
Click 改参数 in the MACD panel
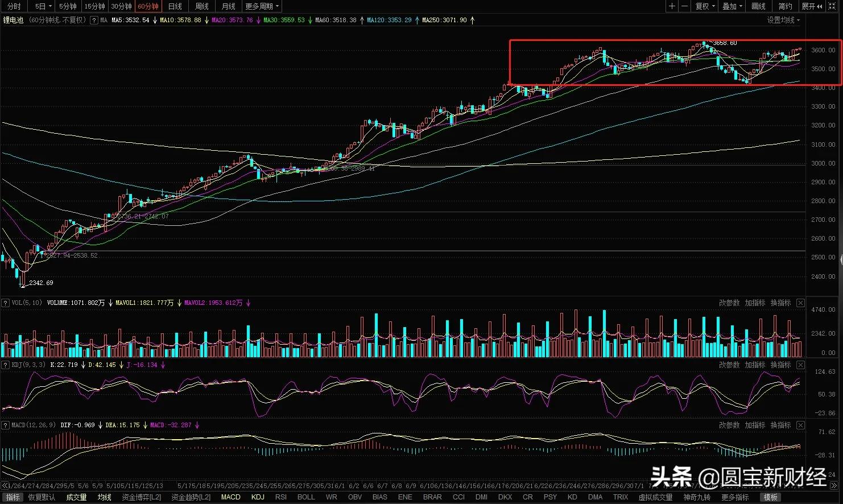point(729,425)
